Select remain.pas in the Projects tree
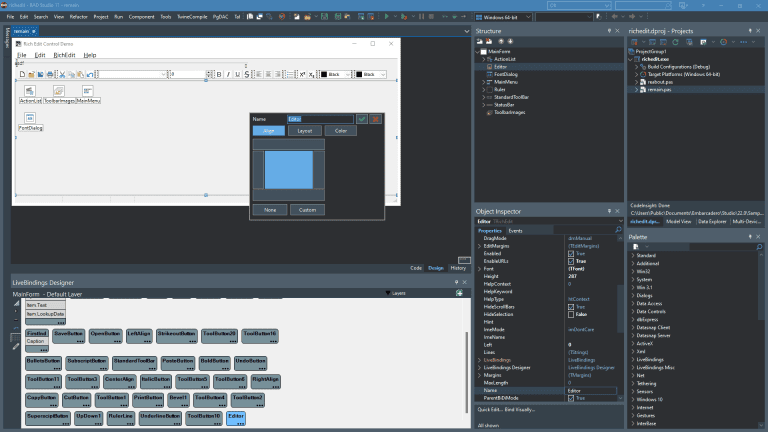This screenshot has height=432, width=768. (659, 90)
